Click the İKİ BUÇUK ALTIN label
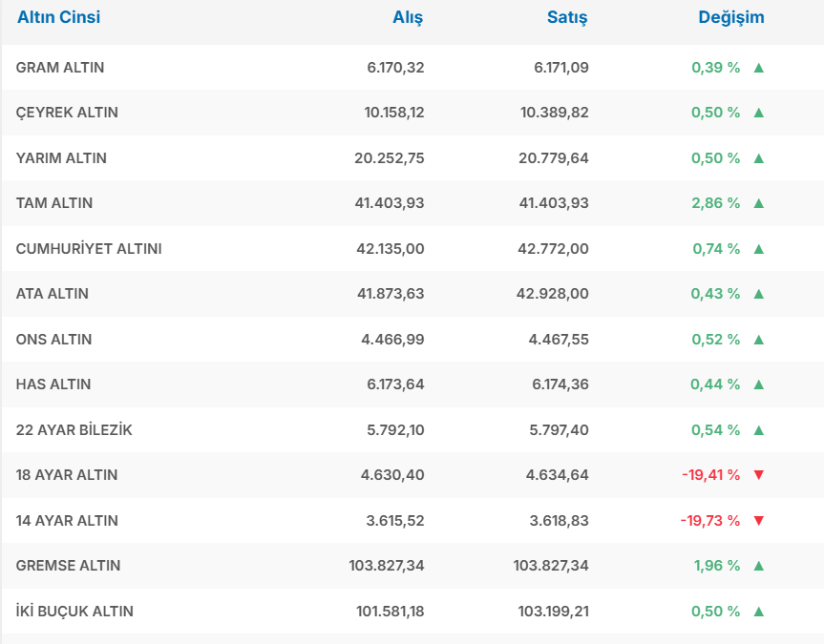Screen dimensions: 824x644 click(x=74, y=612)
